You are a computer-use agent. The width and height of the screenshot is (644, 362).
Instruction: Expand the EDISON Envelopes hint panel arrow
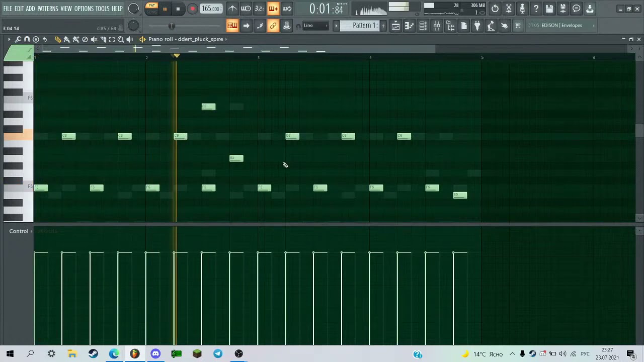click(x=593, y=25)
